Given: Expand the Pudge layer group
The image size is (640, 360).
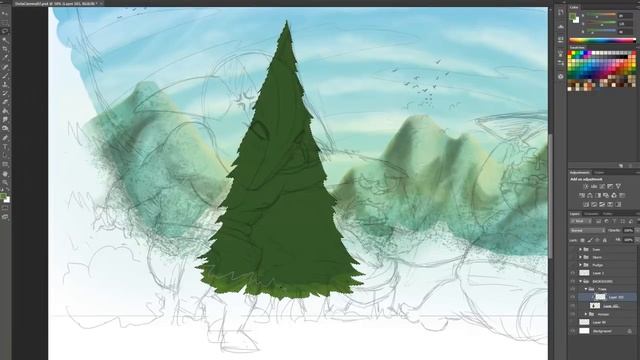Looking at the screenshot, I should 580,265.
